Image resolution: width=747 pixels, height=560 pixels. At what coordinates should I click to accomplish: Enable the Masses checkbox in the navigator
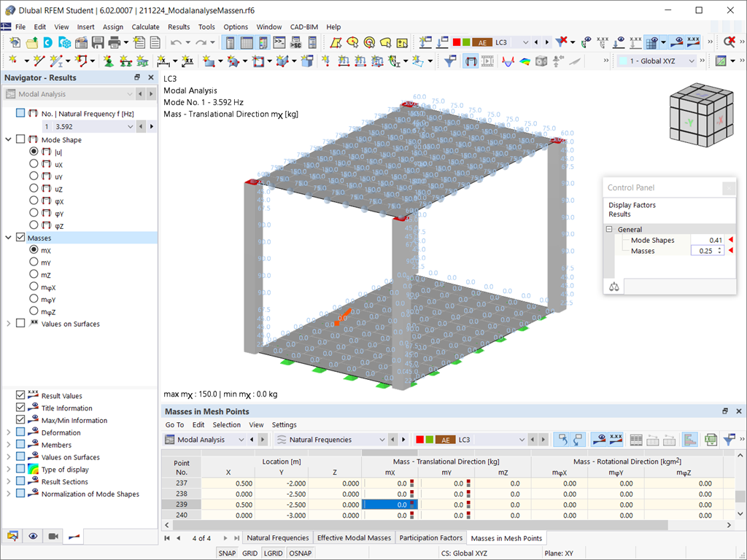(x=20, y=237)
